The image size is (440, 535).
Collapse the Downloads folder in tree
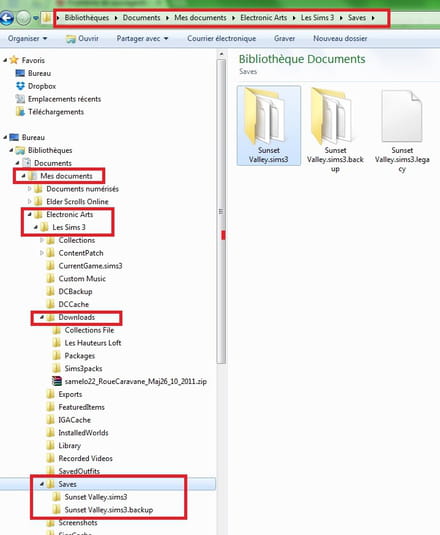[x=42, y=317]
